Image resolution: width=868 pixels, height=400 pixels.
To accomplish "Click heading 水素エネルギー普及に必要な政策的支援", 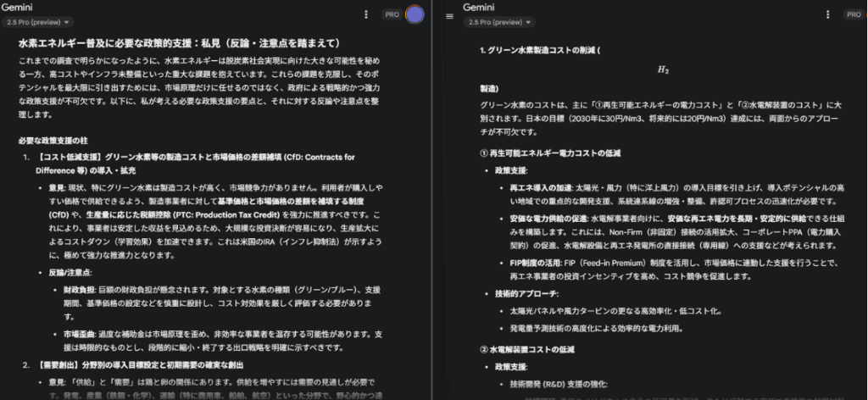I will tap(179, 44).
